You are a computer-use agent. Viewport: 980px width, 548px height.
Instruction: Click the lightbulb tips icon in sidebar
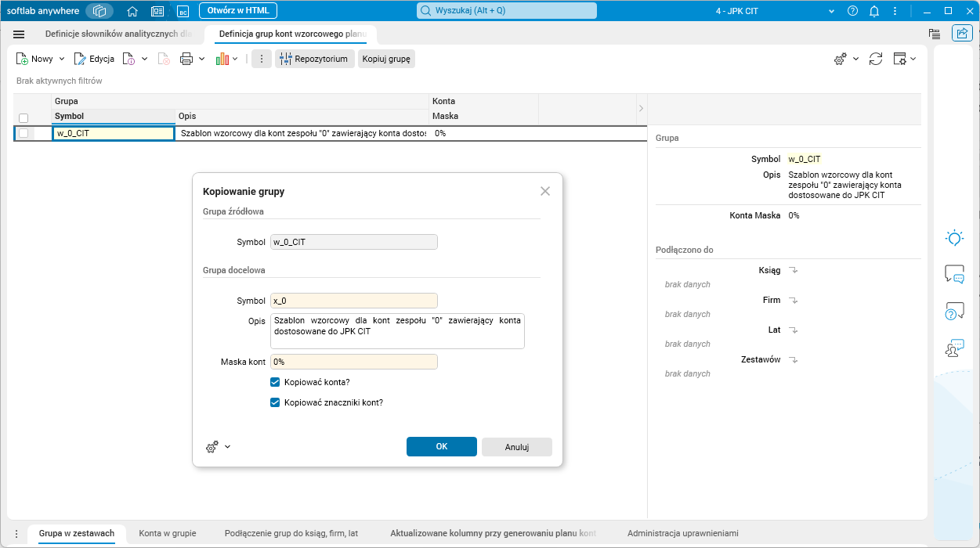[x=954, y=238]
